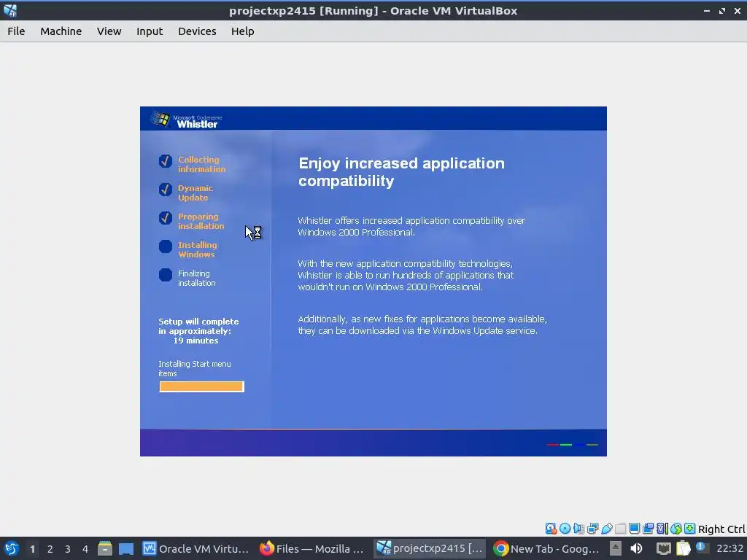
Task: Click the Installing Windows step bullet
Action: click(166, 246)
